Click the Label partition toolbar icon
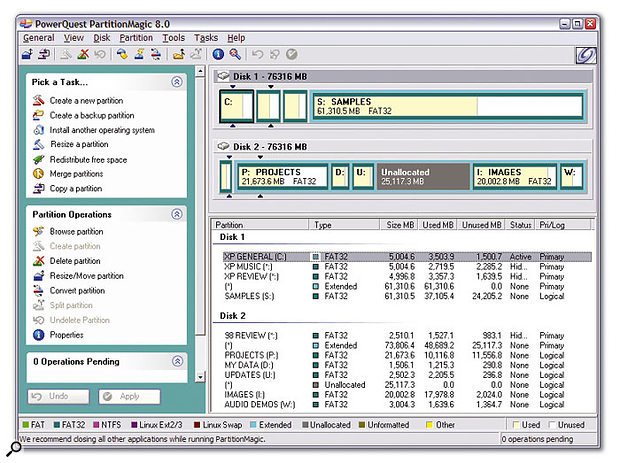The height and width of the screenshot is (463, 620). click(122, 54)
